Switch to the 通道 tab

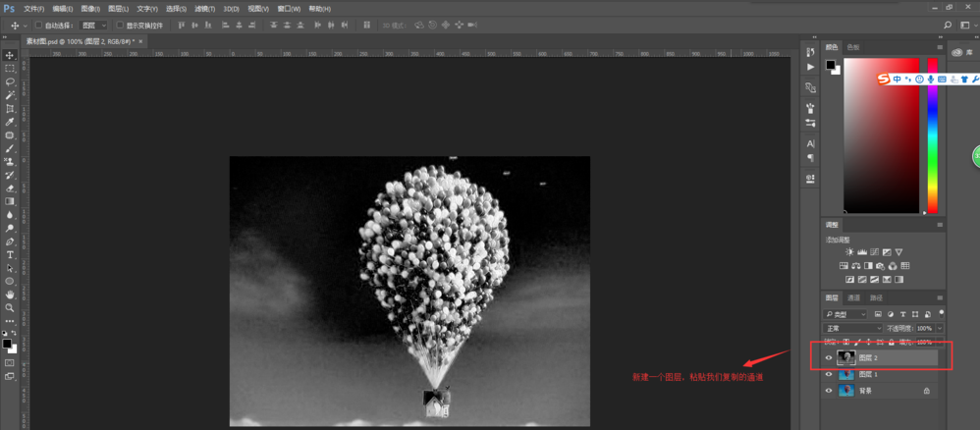click(x=853, y=297)
